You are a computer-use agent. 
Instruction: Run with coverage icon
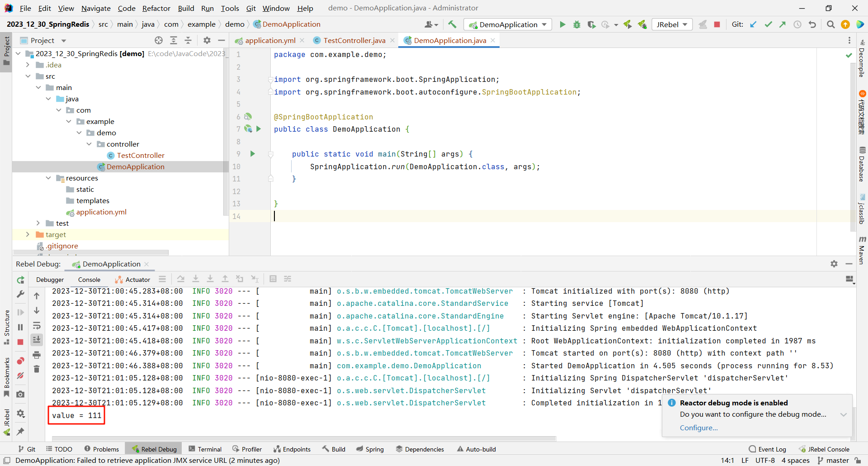(x=591, y=24)
